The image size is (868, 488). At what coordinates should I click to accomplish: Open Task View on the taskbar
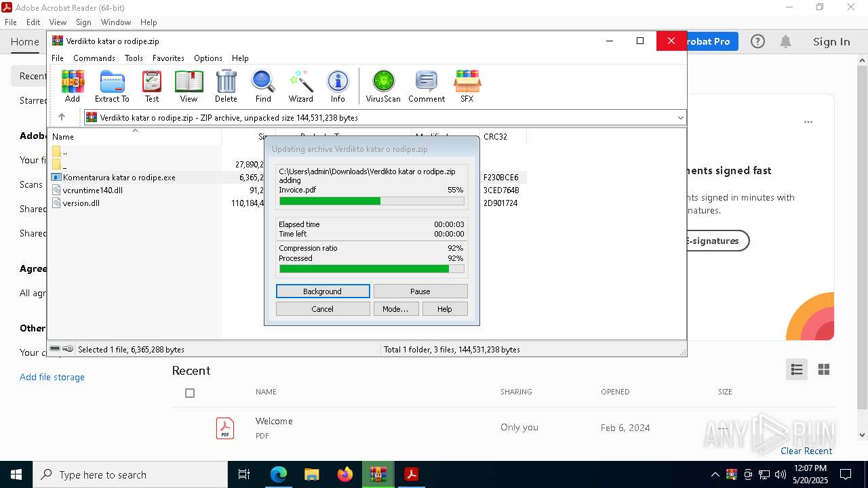click(244, 474)
